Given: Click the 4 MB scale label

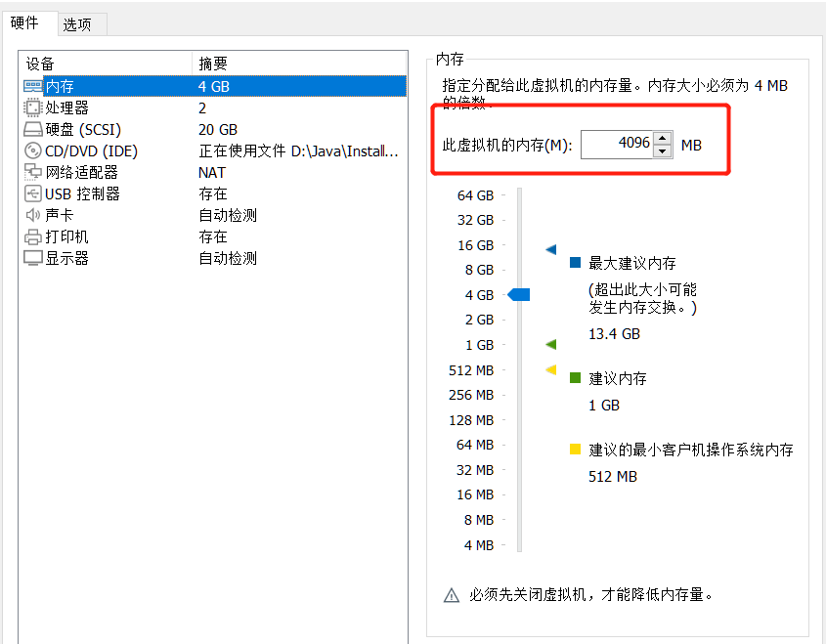Looking at the screenshot, I should (x=479, y=545).
